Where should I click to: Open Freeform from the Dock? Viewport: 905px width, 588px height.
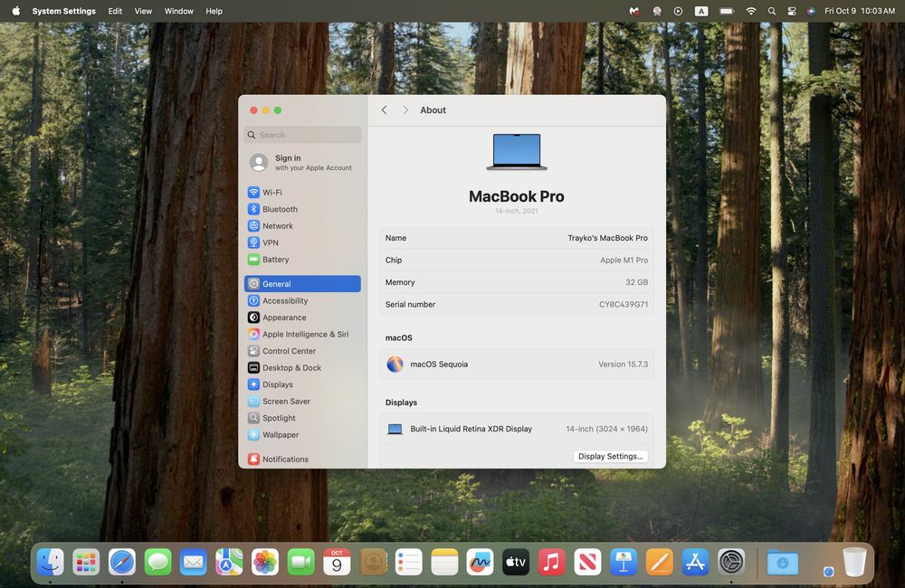481,562
